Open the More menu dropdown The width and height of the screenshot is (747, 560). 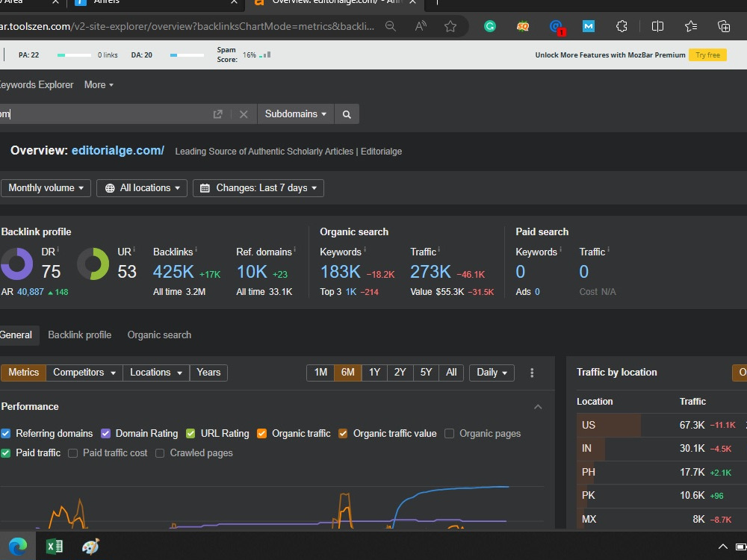pos(99,85)
